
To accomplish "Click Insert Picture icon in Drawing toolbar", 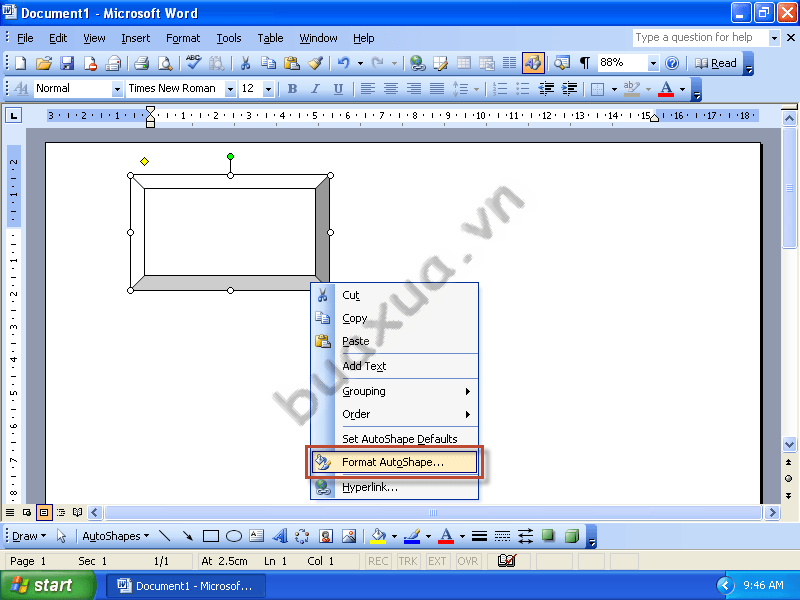I will click(349, 536).
